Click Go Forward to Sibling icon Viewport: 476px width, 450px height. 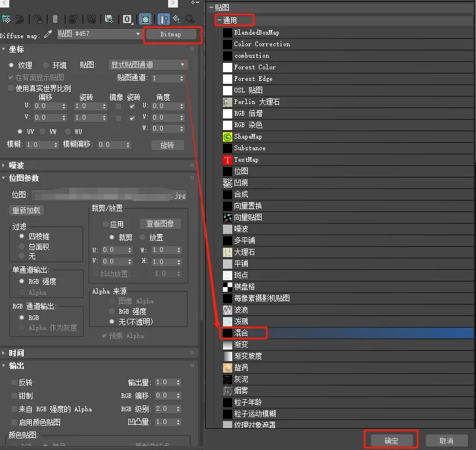coord(190,20)
